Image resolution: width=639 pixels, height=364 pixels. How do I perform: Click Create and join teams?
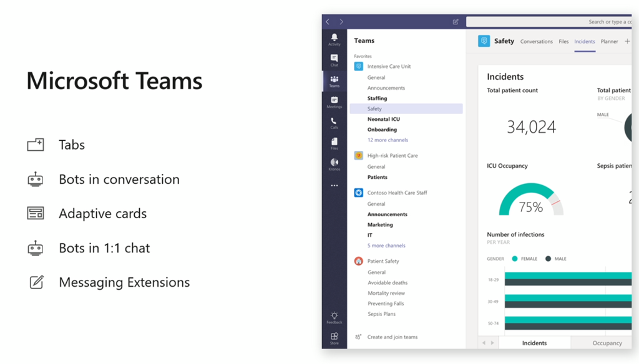coord(393,337)
